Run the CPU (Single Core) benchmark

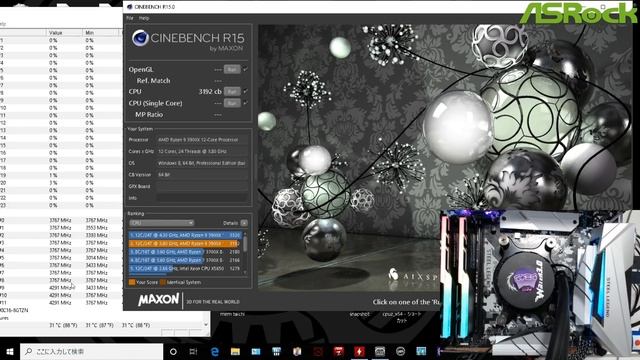pyautogui.click(x=232, y=103)
